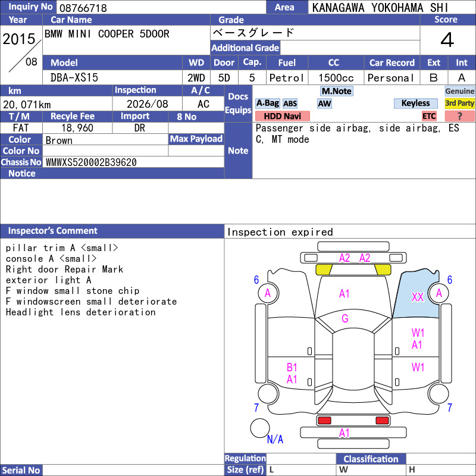Click the Regulation label
This screenshot has height=476, width=476.
coord(245,458)
